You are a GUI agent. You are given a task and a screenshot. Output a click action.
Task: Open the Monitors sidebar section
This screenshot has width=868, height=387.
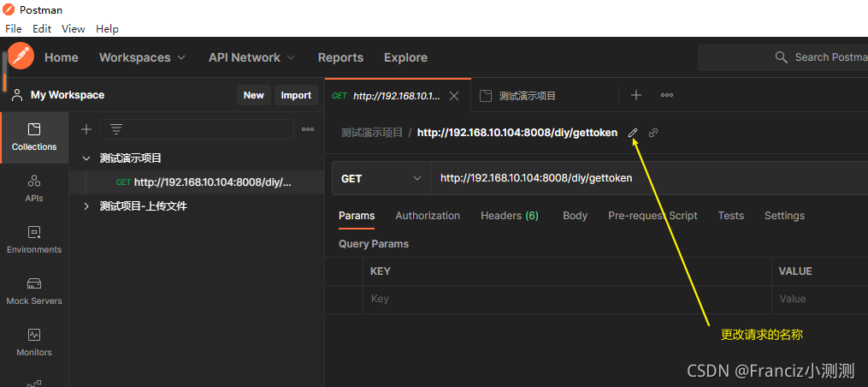[x=34, y=342]
